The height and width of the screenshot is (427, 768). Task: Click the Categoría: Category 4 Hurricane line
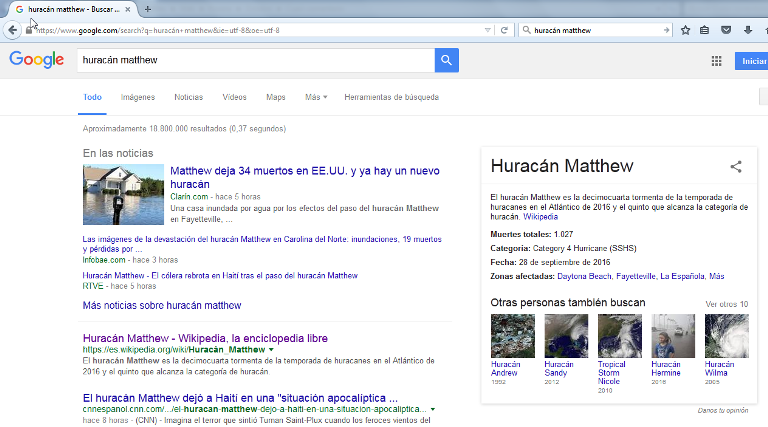(563, 248)
